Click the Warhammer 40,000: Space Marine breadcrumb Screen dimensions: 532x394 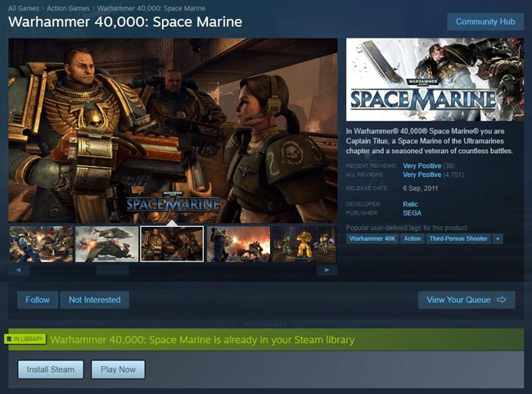click(151, 8)
